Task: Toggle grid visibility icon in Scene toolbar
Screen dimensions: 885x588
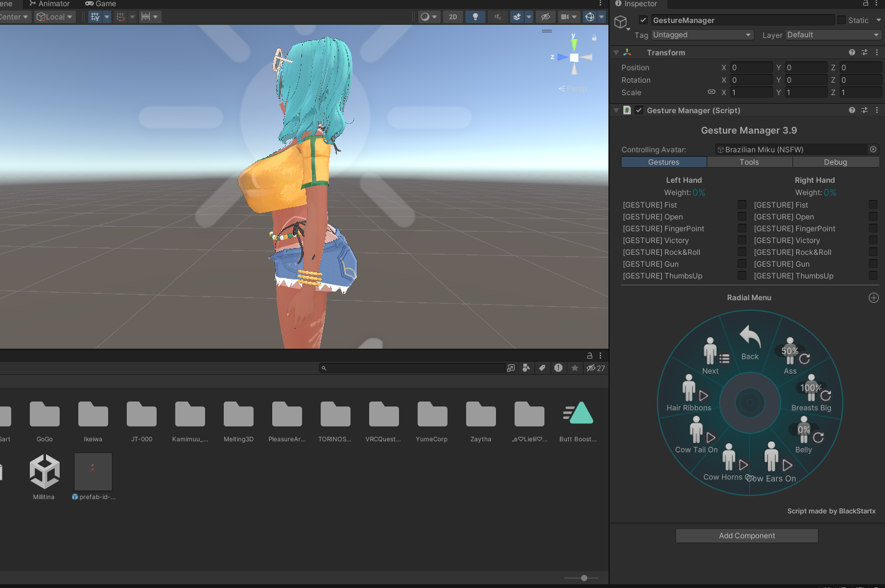Action: [95, 17]
